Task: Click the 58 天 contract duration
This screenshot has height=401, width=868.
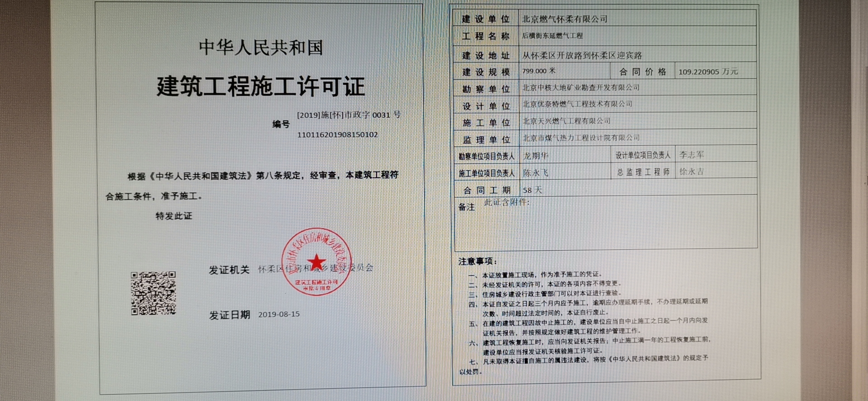Action: point(532,190)
